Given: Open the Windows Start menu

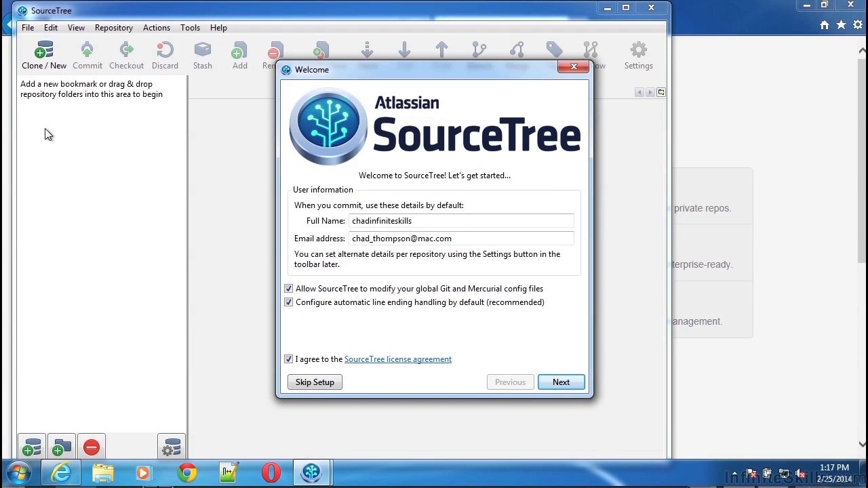Looking at the screenshot, I should coord(19,472).
